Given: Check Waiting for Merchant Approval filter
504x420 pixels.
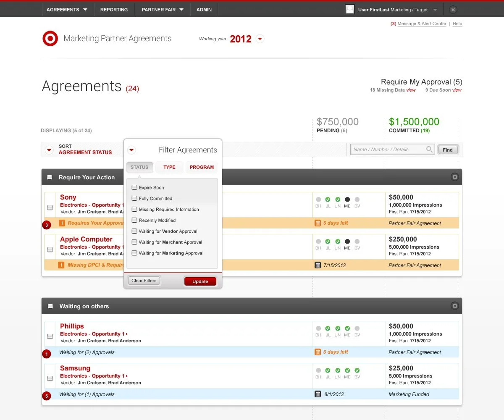Looking at the screenshot, I should click(x=134, y=242).
